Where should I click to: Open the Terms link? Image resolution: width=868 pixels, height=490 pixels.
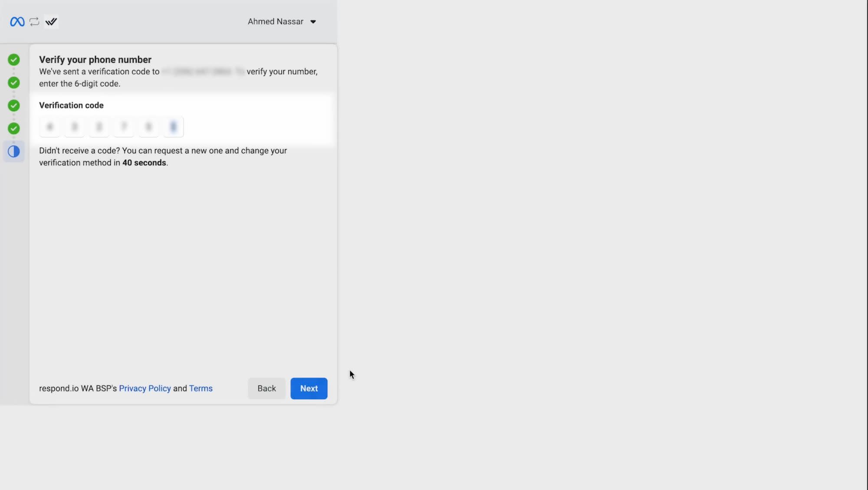[x=201, y=388]
